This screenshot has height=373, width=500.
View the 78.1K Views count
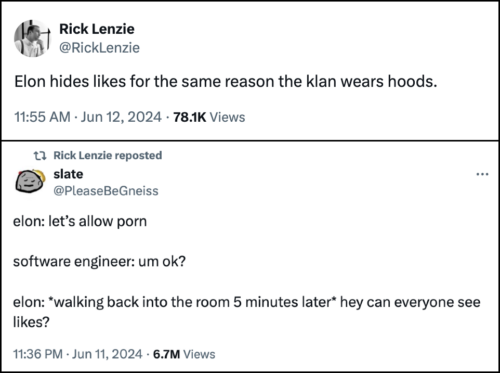click(x=209, y=117)
